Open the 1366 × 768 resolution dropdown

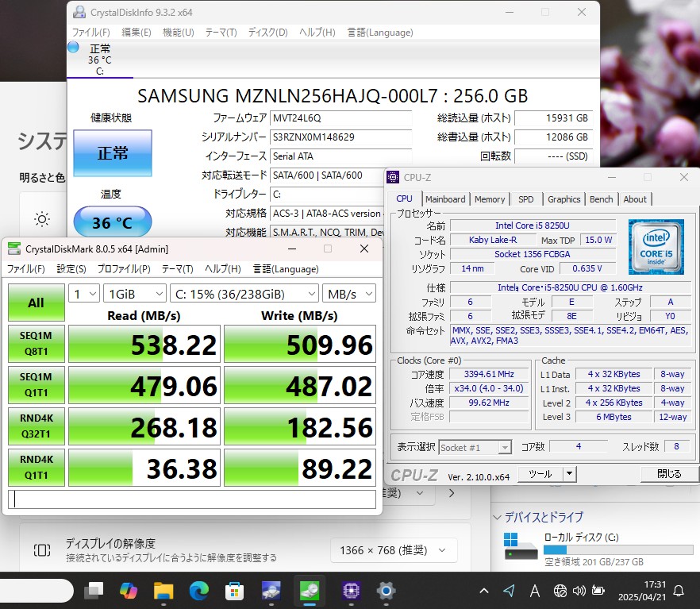pos(394,550)
